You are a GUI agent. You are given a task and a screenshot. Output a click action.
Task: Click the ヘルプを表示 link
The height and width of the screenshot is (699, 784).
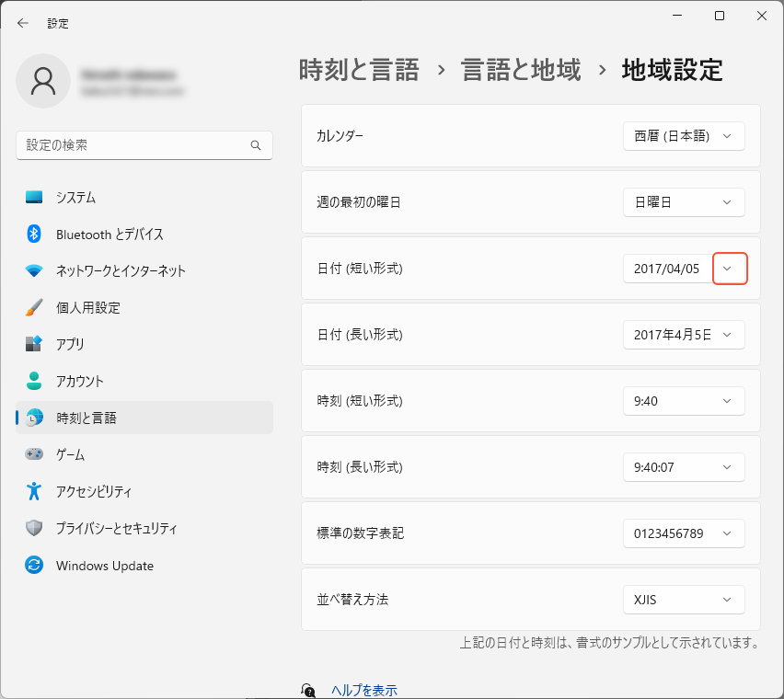[363, 690]
